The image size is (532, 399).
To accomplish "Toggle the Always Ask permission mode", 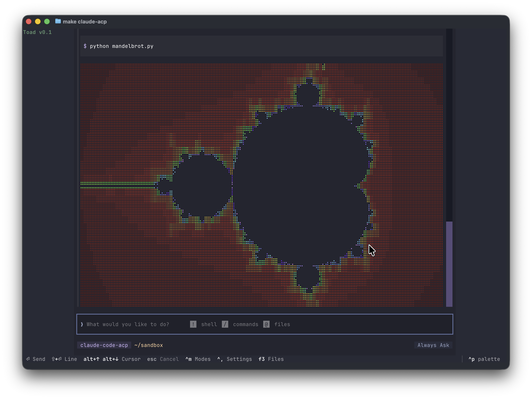I will point(433,345).
